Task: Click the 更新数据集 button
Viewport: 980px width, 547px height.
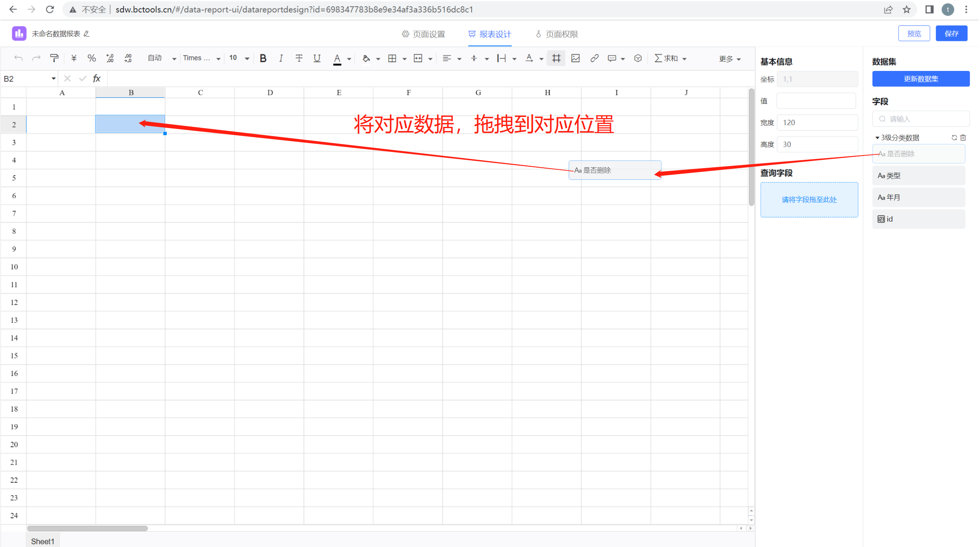Action: point(921,78)
